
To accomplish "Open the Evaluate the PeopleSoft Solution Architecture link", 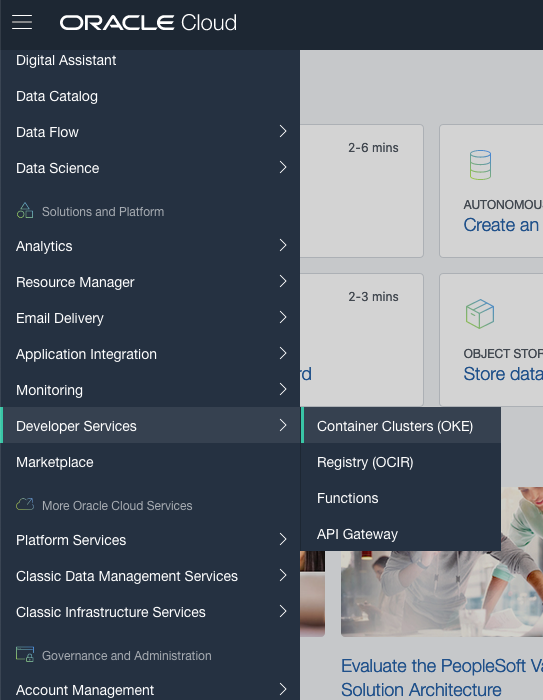I will pyautogui.click(x=442, y=678).
